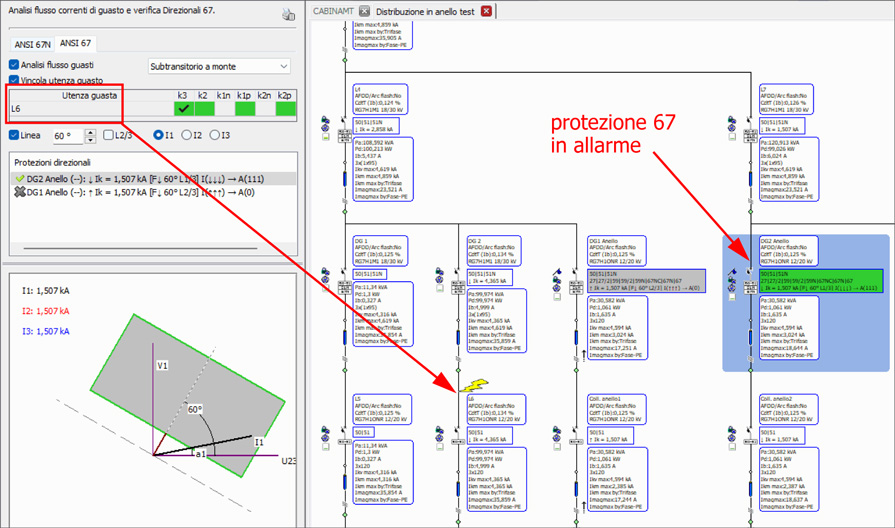
Task: Decrease the line angle with the down stepper
Action: click(92, 139)
